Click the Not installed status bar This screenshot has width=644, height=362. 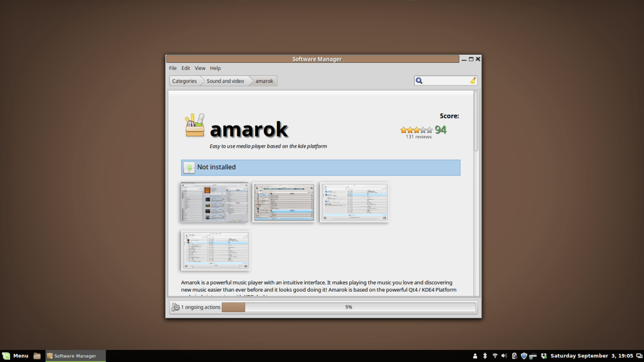320,167
